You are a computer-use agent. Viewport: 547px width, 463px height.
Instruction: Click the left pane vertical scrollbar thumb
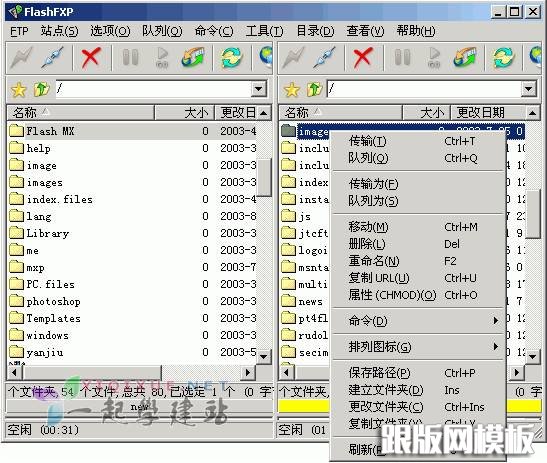[x=264, y=178]
